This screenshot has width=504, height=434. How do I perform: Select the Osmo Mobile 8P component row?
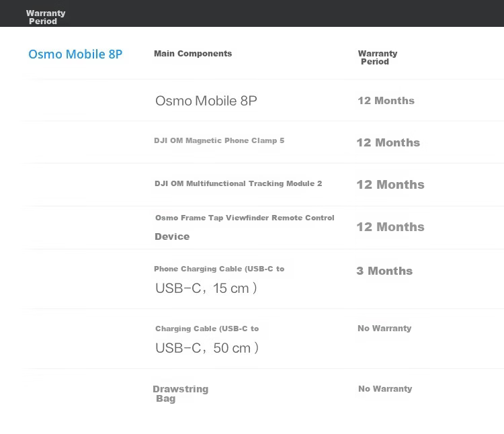(206, 101)
